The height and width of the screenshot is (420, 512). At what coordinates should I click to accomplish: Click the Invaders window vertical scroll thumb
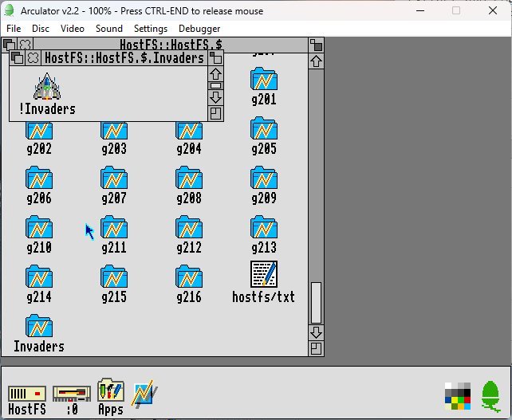click(x=215, y=86)
